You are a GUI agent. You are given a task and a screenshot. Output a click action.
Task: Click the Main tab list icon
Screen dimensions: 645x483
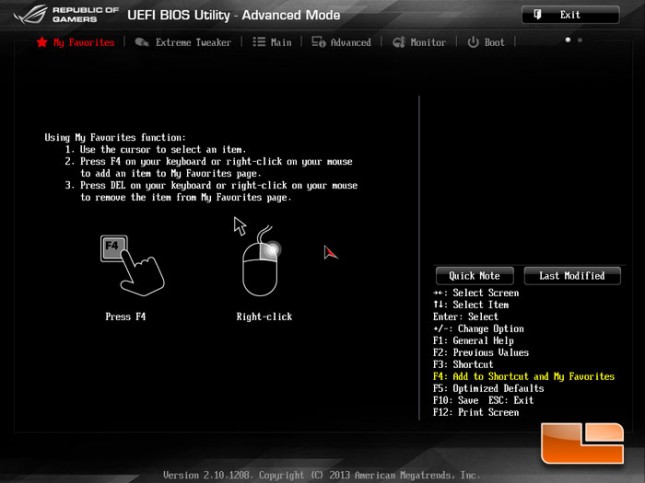coord(259,42)
